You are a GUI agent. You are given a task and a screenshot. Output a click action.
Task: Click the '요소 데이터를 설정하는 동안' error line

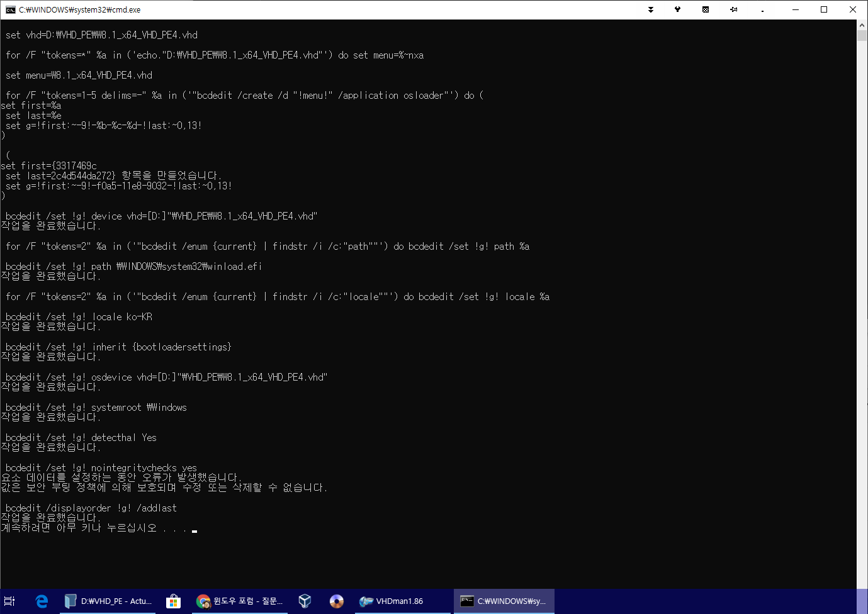click(x=121, y=478)
